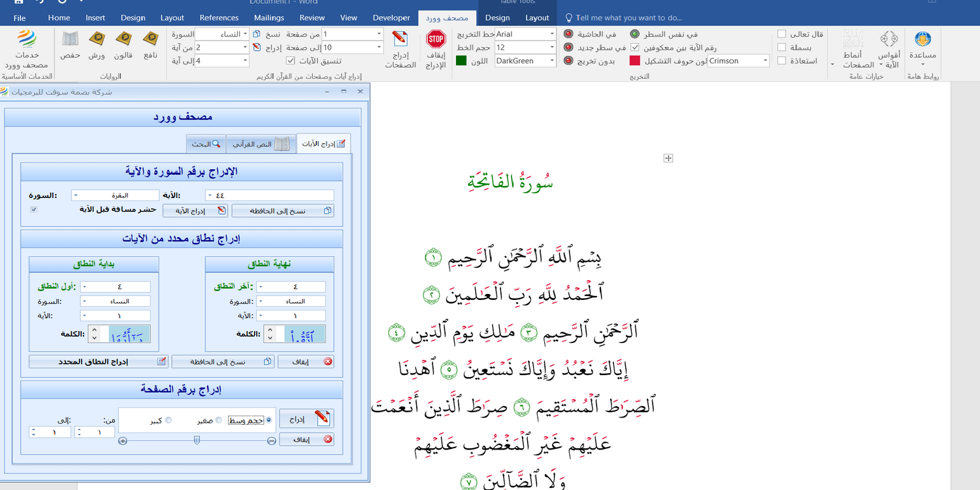This screenshot has width=980, height=490.
Task: Click إدراج الآية button in panel
Action: [x=195, y=210]
